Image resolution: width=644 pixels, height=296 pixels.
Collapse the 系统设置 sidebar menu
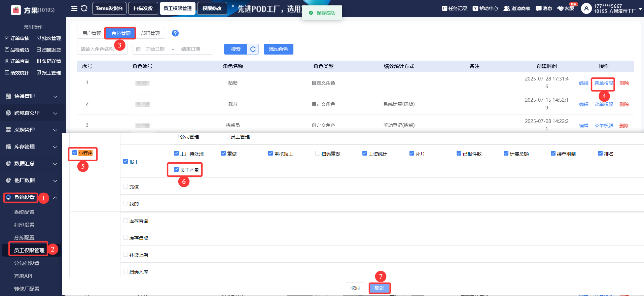pyautogui.click(x=55, y=198)
